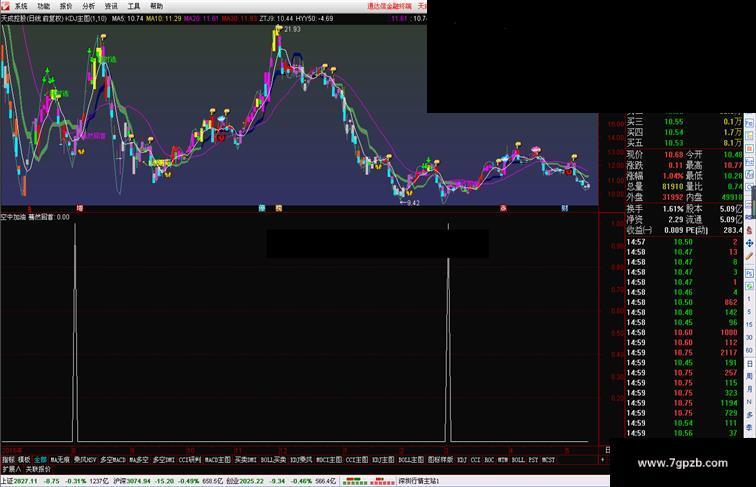Switch to the ROC indicator tab
The width and height of the screenshot is (756, 487).
point(489,460)
